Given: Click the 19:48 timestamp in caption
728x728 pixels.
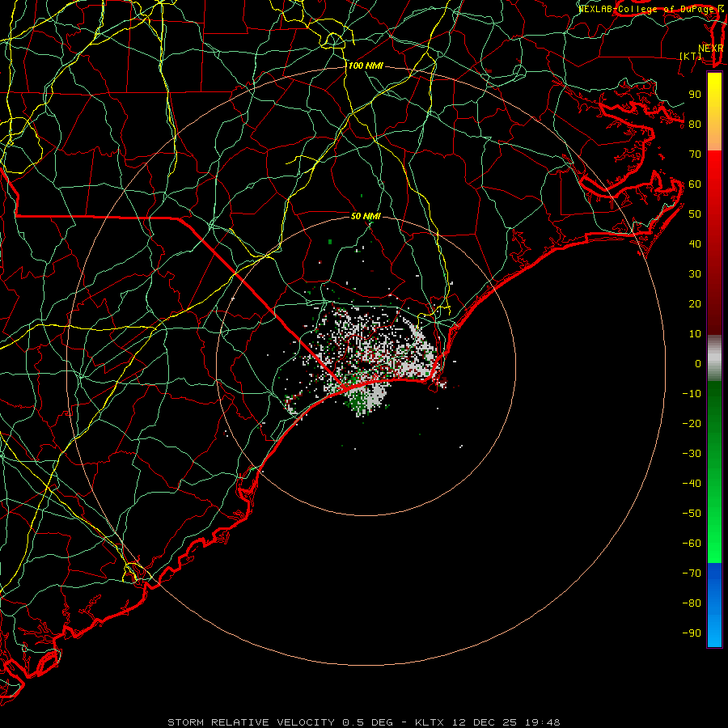Looking at the screenshot, I should point(542,722).
